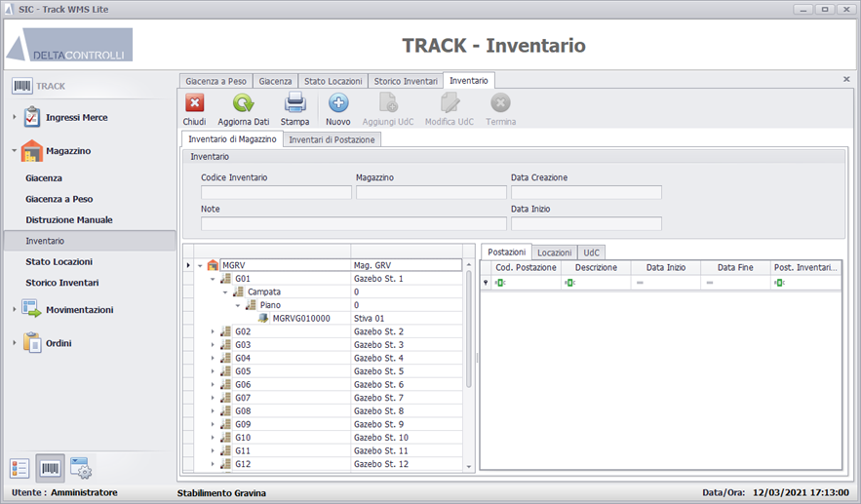Click the filter icon in Descrizione column
Screen dimensions: 861x504
pos(570,283)
